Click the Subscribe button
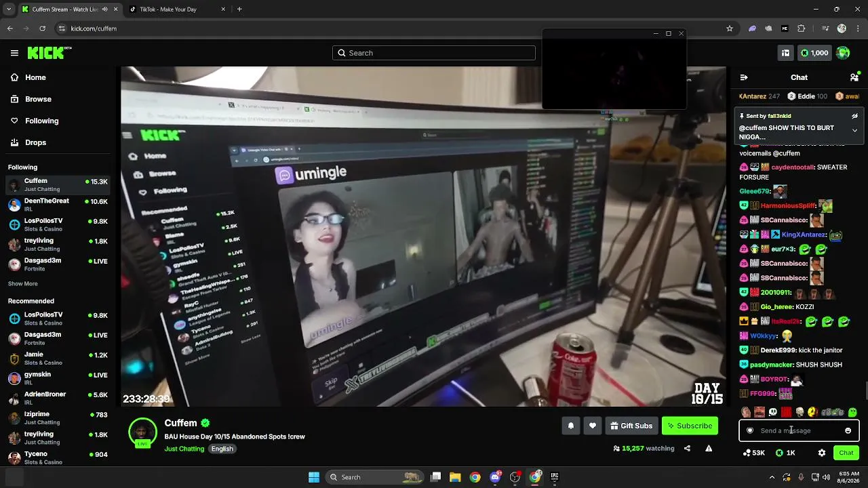868x488 pixels. point(690,426)
